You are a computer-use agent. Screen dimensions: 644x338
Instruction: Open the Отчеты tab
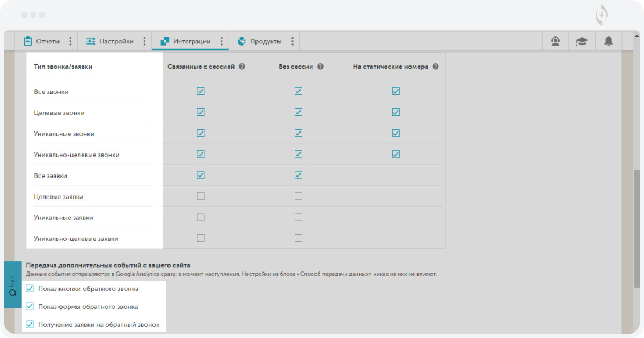pyautogui.click(x=48, y=41)
